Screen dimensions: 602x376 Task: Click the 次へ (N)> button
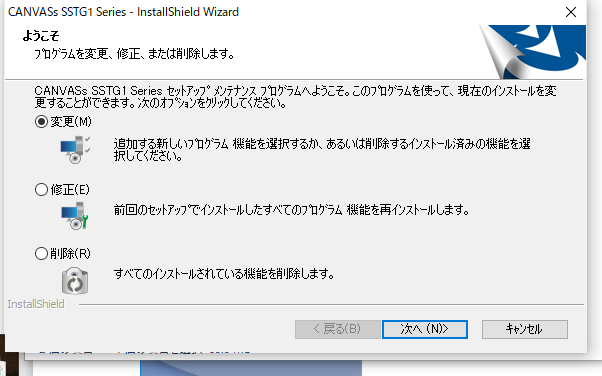click(425, 329)
